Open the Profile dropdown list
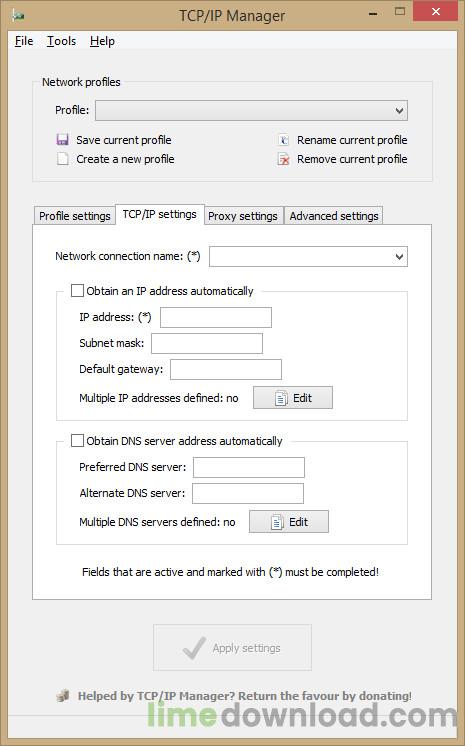 [x=251, y=110]
